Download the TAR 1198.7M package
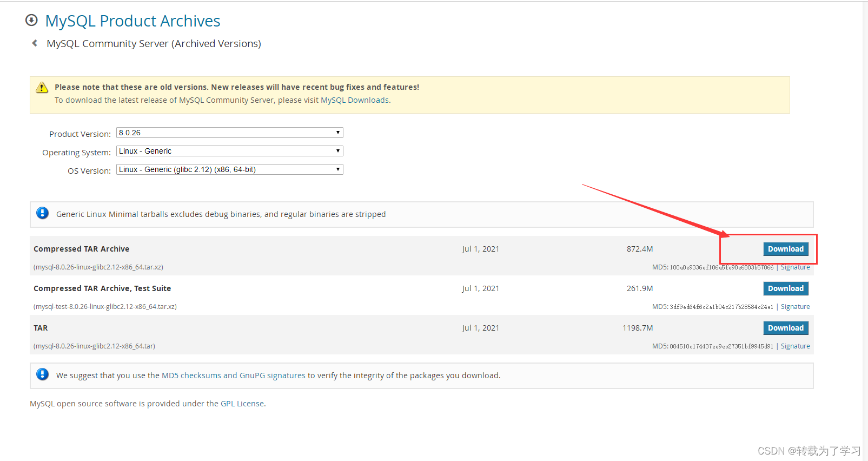 786,328
